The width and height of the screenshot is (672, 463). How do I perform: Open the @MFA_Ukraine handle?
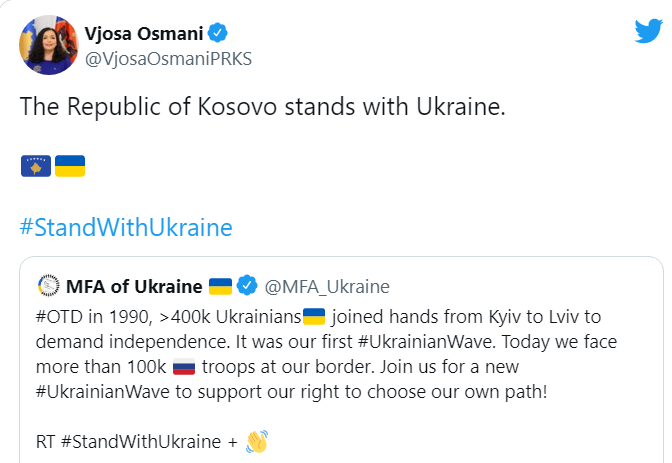[x=327, y=287]
